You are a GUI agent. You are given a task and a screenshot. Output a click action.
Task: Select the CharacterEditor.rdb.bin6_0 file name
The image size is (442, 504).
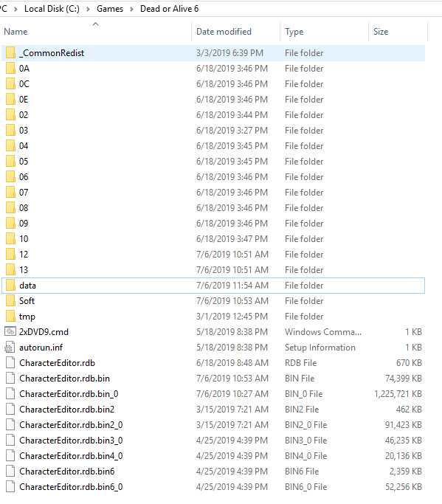point(71,486)
